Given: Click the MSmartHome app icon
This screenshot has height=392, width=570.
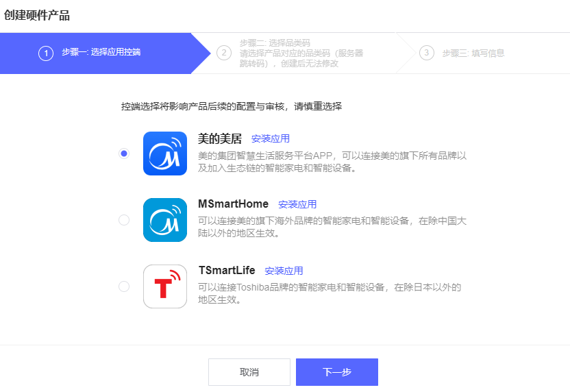Looking at the screenshot, I should [165, 220].
